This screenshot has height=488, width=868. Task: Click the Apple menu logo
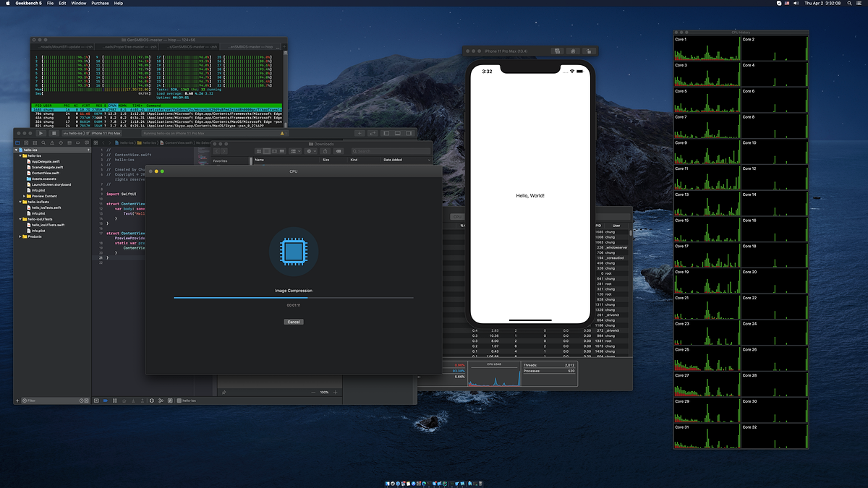7,3
